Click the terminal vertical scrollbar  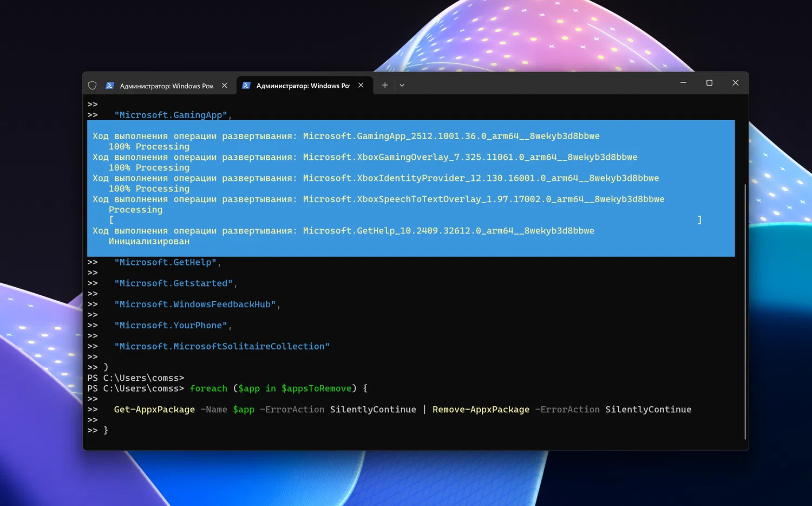(x=745, y=312)
